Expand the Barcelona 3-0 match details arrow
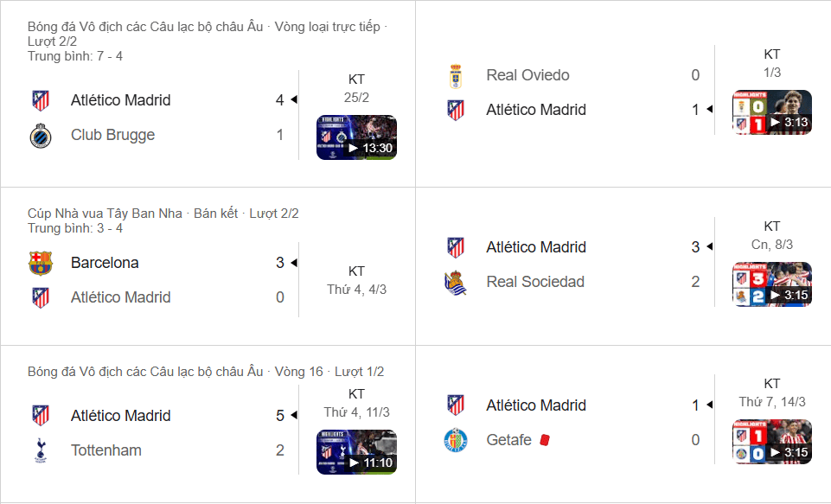The width and height of the screenshot is (831, 504). point(294,262)
